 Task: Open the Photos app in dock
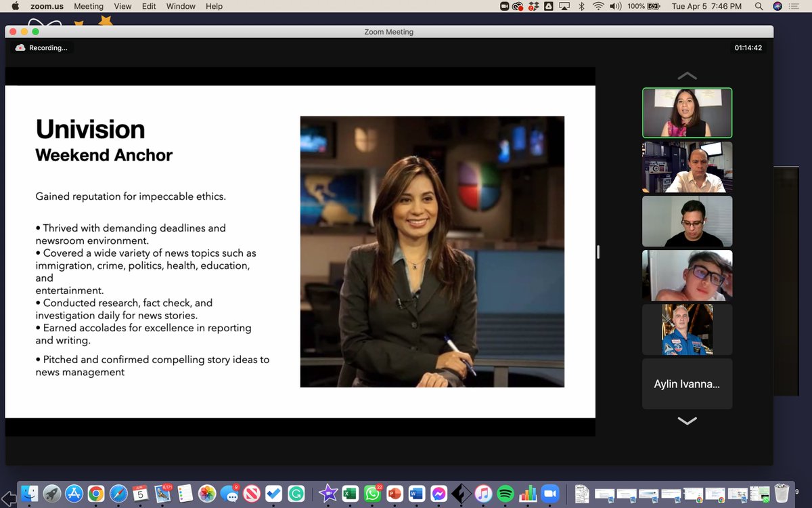[x=207, y=494]
